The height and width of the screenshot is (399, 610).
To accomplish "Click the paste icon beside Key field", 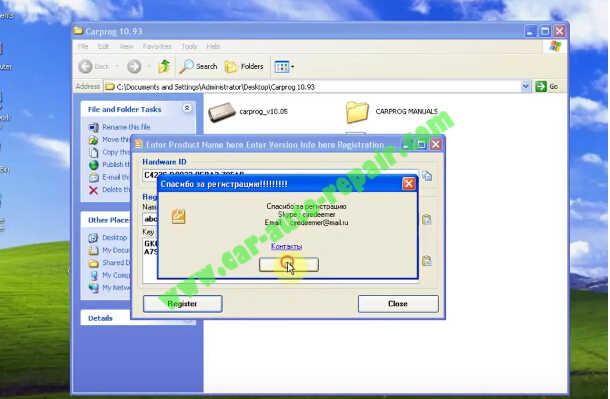I will pyautogui.click(x=427, y=261).
